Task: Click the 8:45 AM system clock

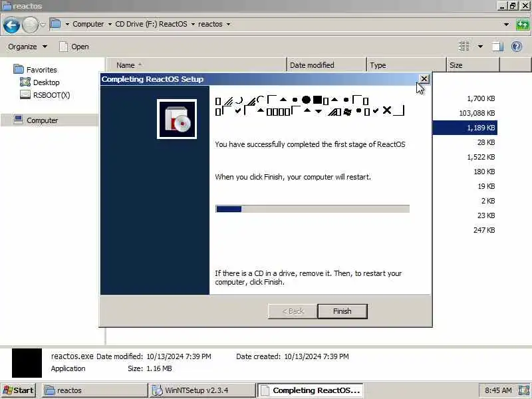Action: point(498,390)
